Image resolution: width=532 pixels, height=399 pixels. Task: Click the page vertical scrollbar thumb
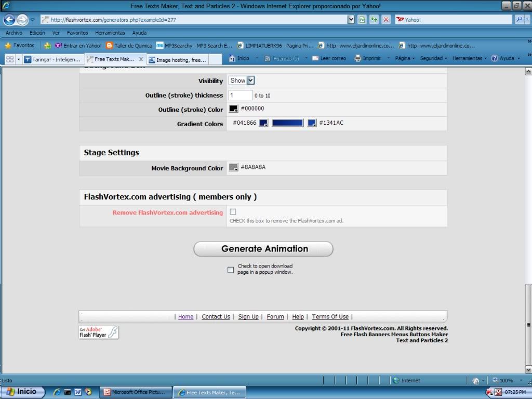point(528,324)
